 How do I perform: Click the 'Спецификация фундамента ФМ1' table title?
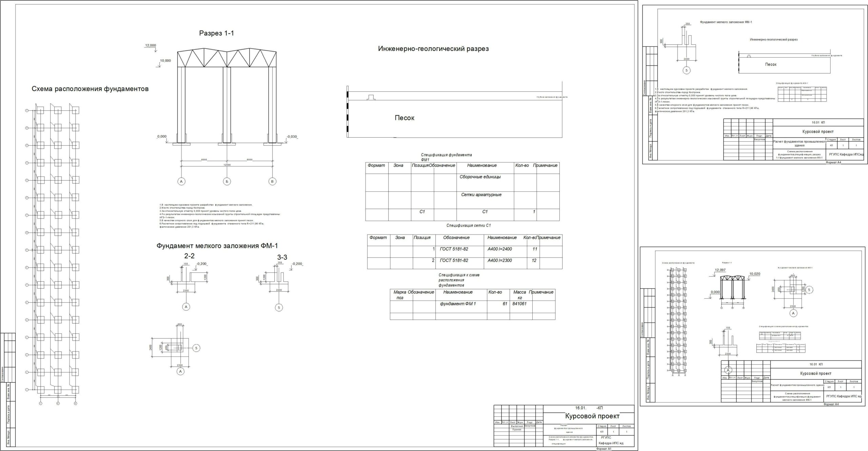point(446,157)
